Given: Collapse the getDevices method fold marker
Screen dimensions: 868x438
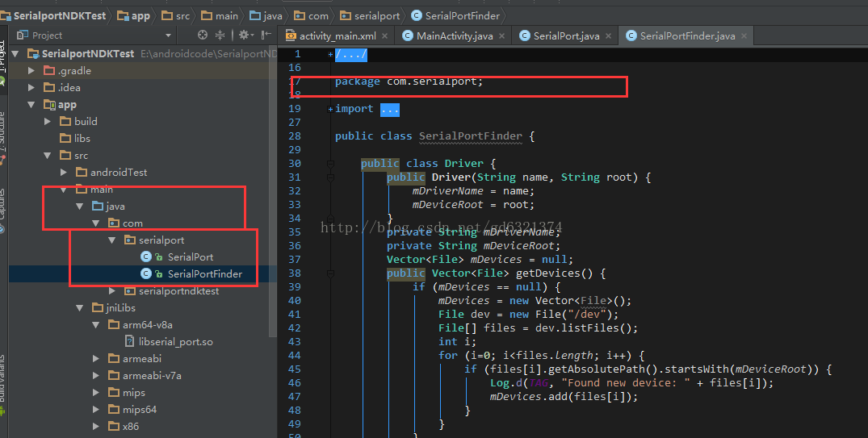Looking at the screenshot, I should (330, 273).
